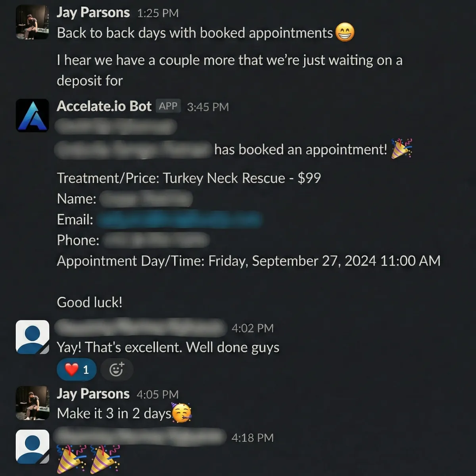Click the partying face emoji after '3 in 2 days'
The height and width of the screenshot is (476, 476).
click(182, 413)
